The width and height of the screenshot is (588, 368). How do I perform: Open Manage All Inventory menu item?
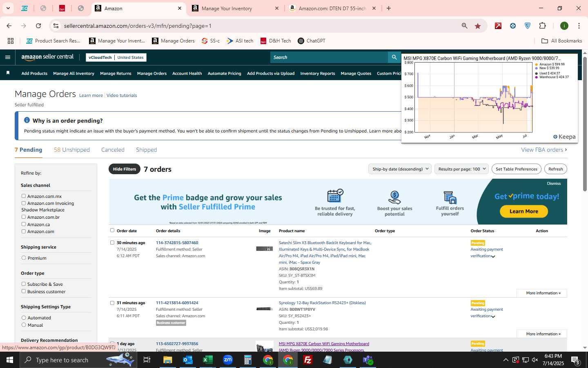pos(73,74)
